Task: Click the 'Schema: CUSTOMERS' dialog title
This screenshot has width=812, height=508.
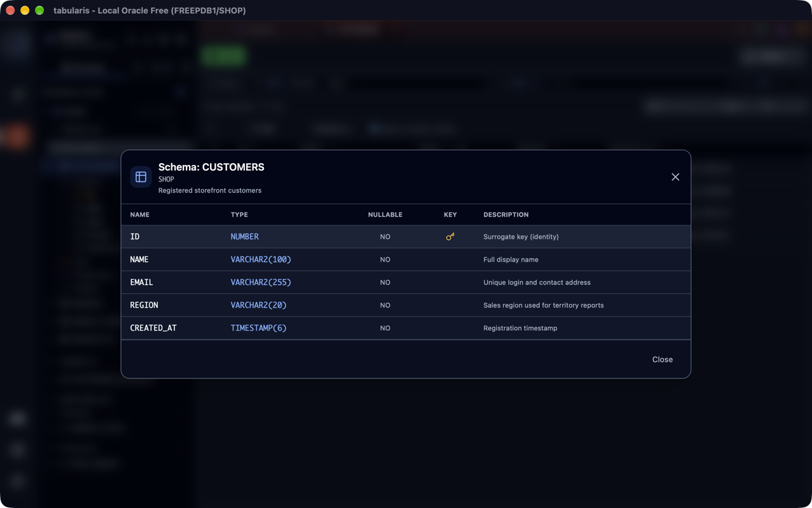Action: [x=211, y=167]
